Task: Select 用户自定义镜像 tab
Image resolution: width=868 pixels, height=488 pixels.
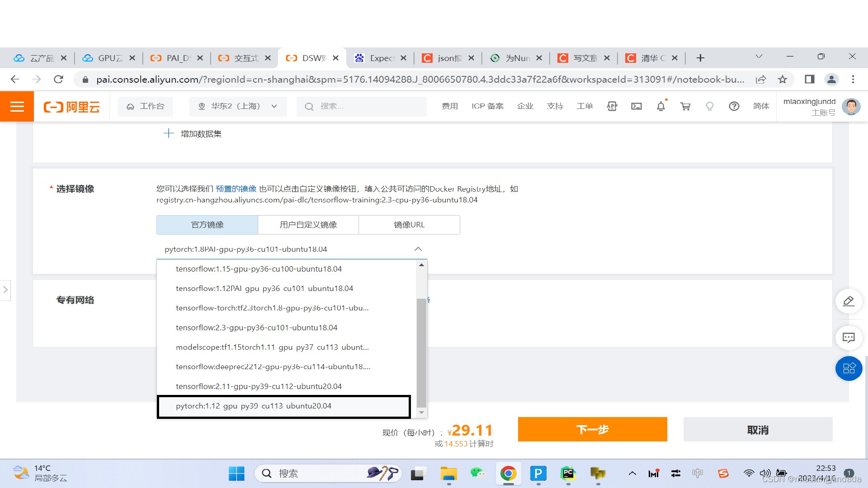Action: click(x=307, y=225)
